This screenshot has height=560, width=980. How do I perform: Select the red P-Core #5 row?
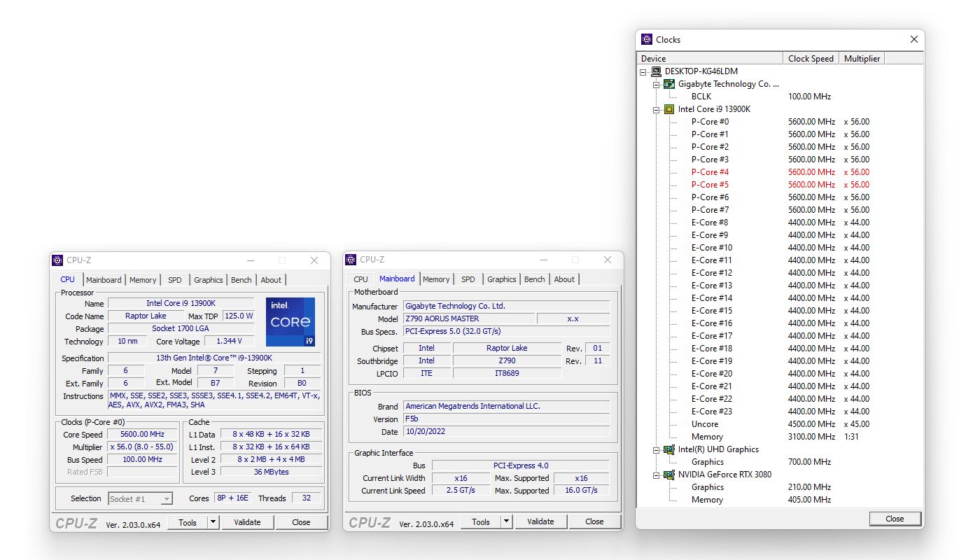point(710,185)
